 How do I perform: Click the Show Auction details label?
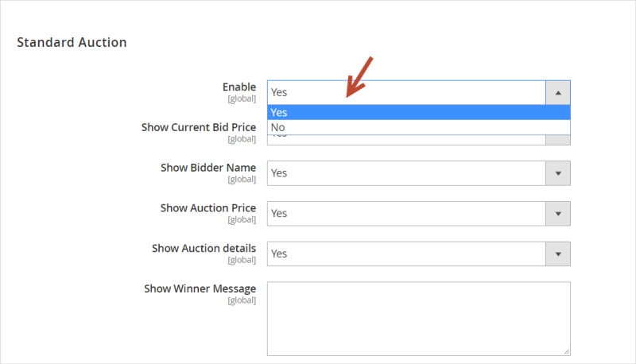point(204,248)
